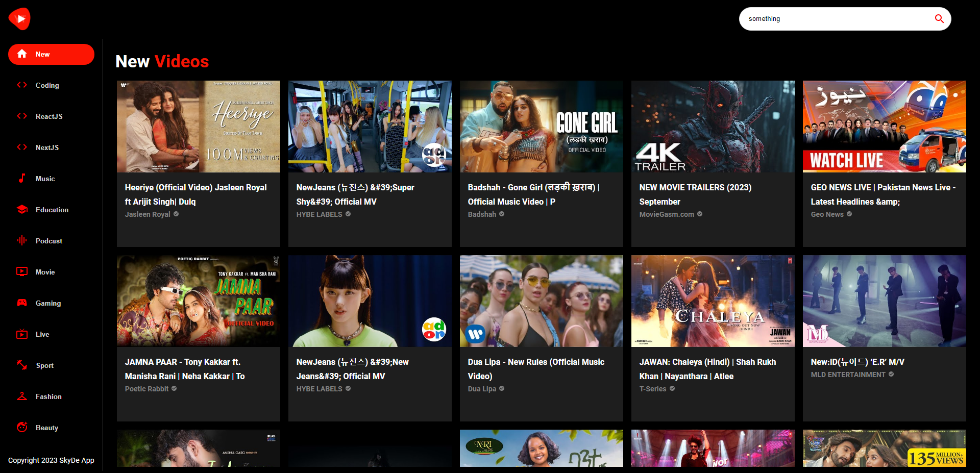Click the Sport sidebar icon
This screenshot has width=980, height=473.
[22, 365]
